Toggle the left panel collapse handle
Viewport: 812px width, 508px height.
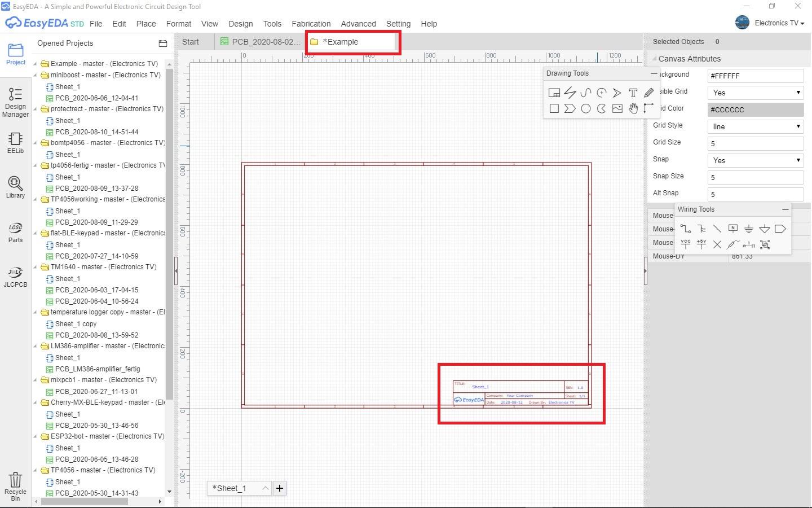pyautogui.click(x=176, y=271)
